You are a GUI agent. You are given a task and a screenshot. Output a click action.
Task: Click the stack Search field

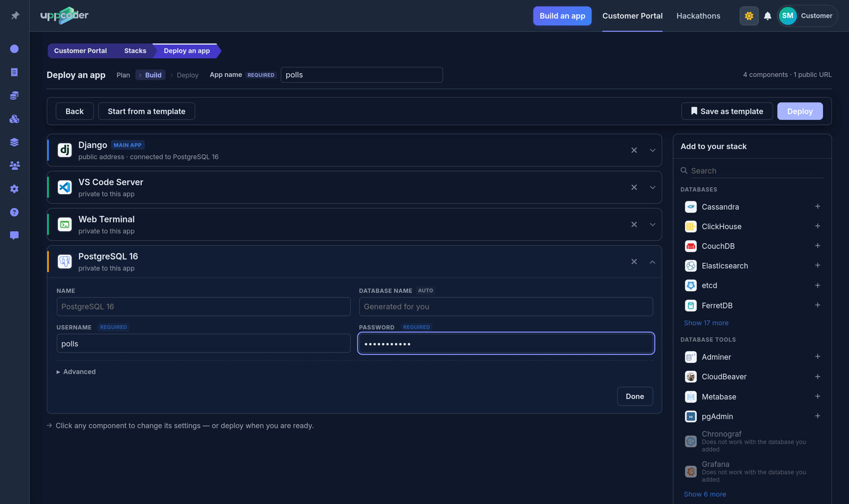[x=752, y=171]
